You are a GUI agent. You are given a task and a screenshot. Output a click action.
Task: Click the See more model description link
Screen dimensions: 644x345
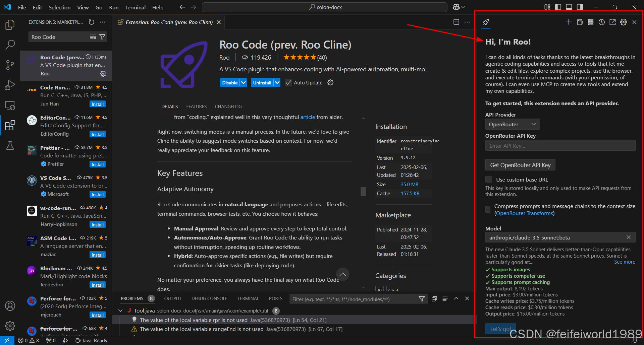click(x=625, y=262)
